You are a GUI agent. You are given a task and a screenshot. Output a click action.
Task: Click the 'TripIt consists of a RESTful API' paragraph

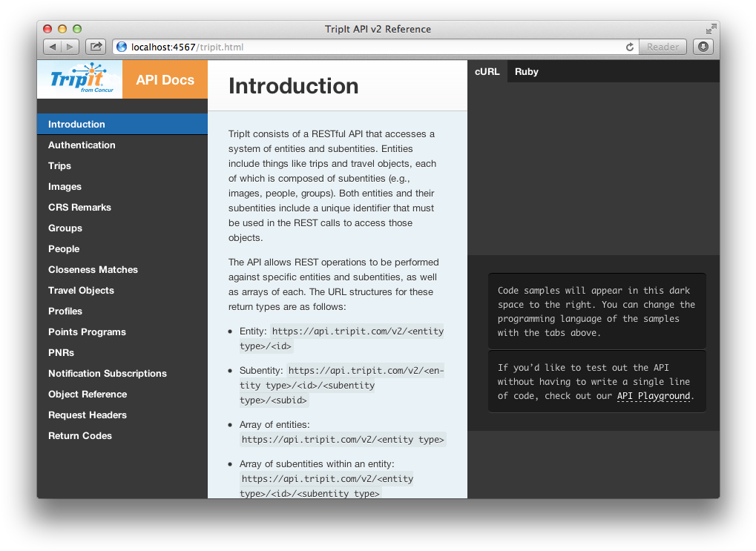point(332,185)
